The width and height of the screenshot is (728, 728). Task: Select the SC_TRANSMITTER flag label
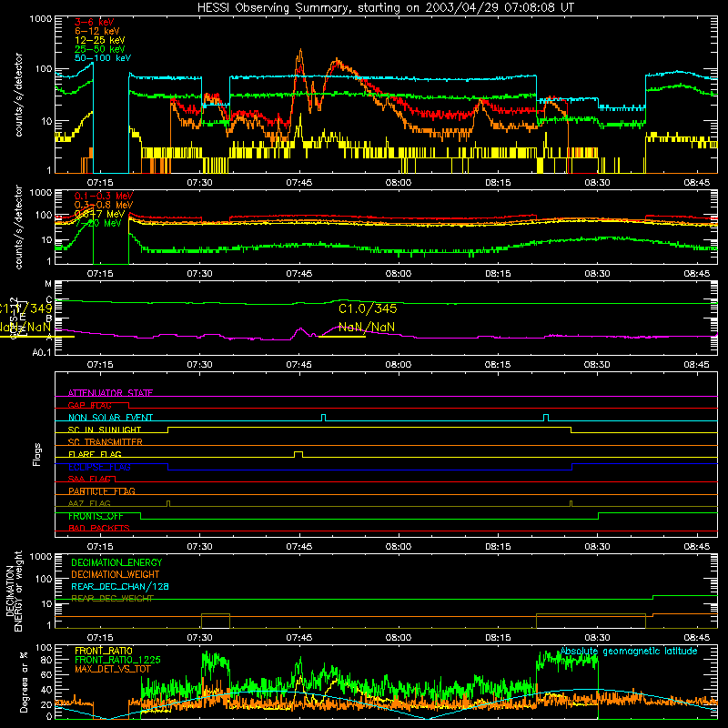105,442
